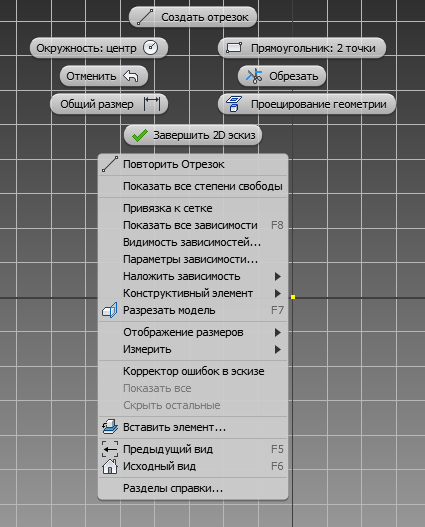Open Разделы справки... help topics
Image resolution: width=425 pixels, height=527 pixels.
[x=193, y=488]
